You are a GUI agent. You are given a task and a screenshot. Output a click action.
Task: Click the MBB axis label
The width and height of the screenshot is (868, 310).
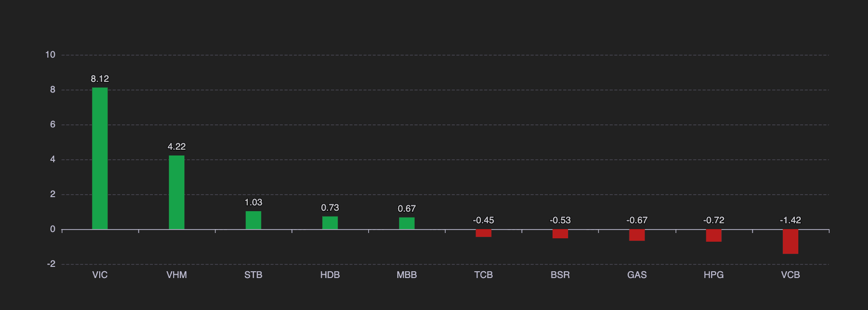point(407,275)
